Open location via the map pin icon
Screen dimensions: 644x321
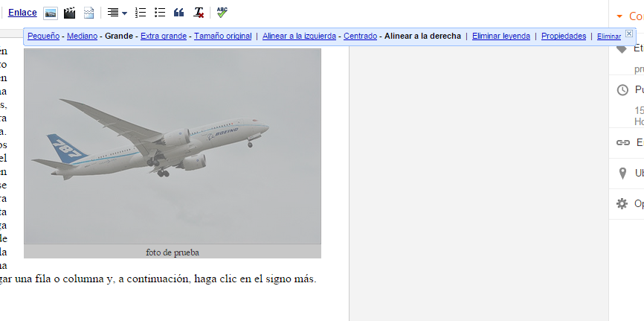[622, 174]
